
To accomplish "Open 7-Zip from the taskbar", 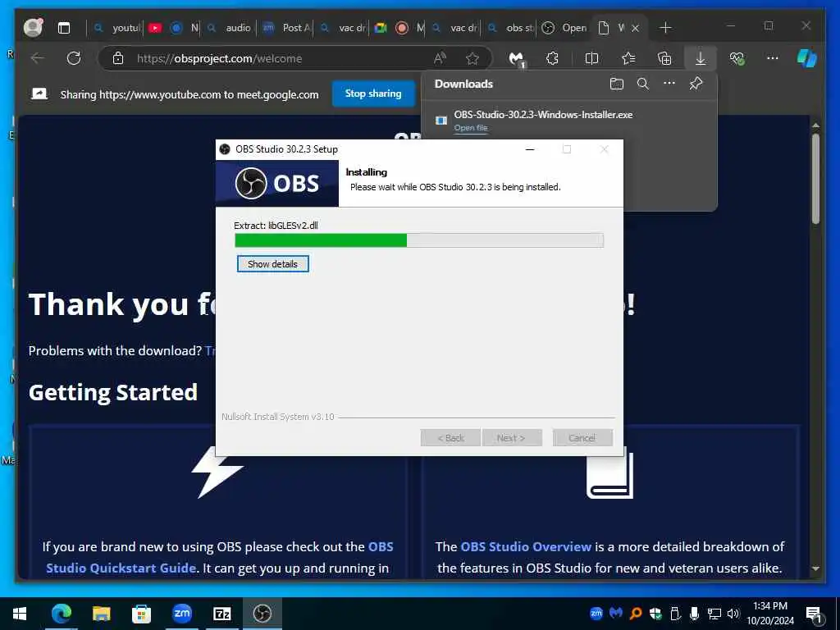I will pos(221,614).
